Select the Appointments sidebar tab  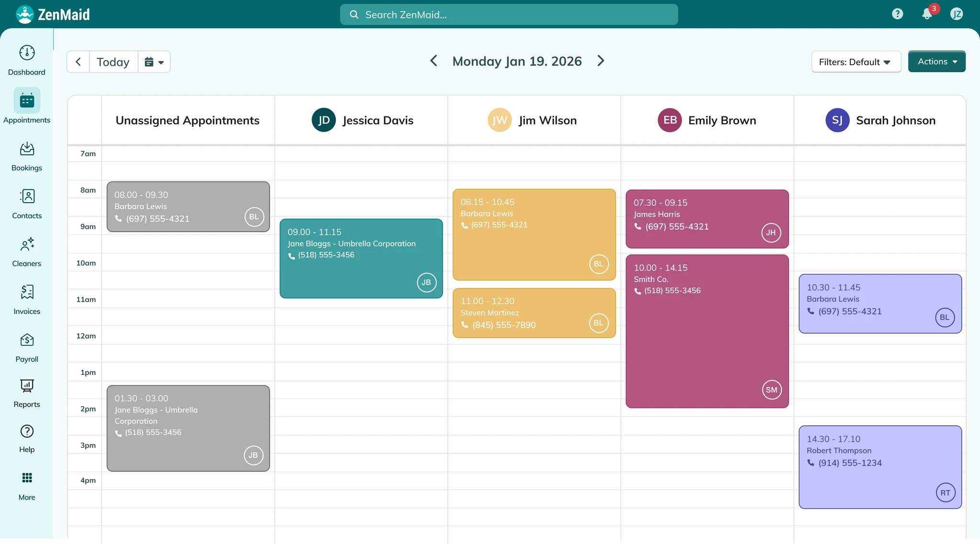27,106
